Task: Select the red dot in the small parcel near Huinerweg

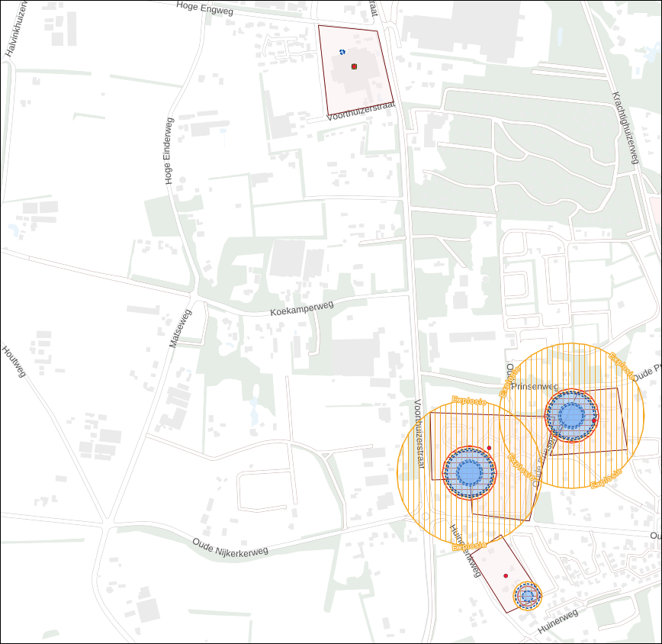Action: pos(507,576)
